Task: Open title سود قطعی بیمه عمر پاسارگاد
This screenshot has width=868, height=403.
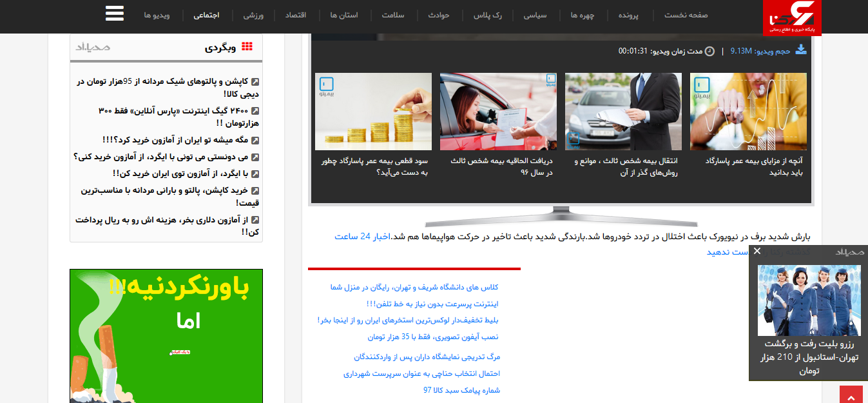Action: coord(374,166)
